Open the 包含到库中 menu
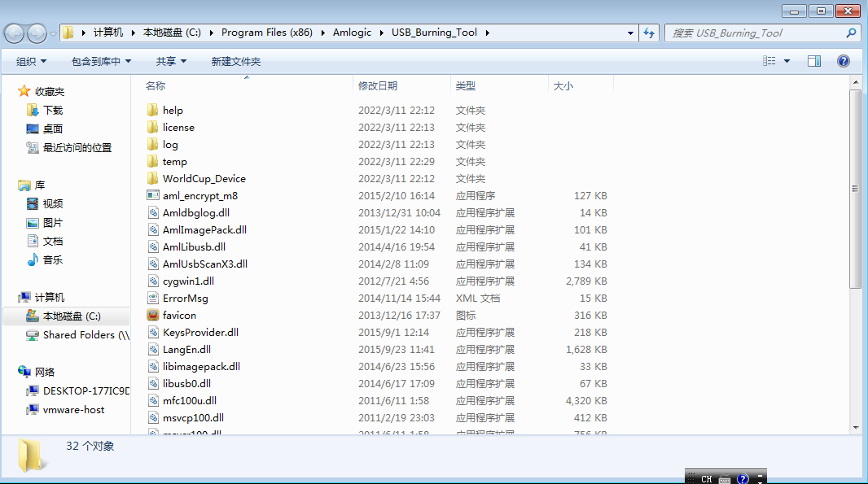Image resolution: width=868 pixels, height=484 pixels. coord(99,61)
